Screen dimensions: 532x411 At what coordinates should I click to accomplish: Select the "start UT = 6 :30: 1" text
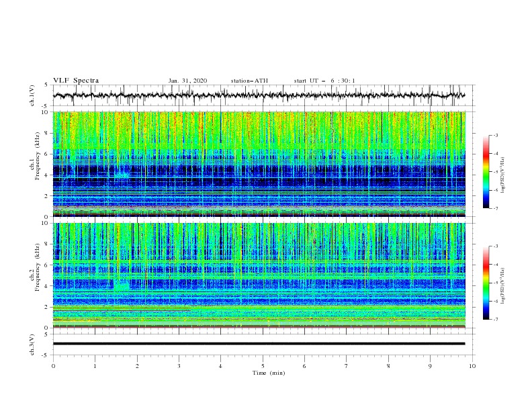pyautogui.click(x=324, y=81)
